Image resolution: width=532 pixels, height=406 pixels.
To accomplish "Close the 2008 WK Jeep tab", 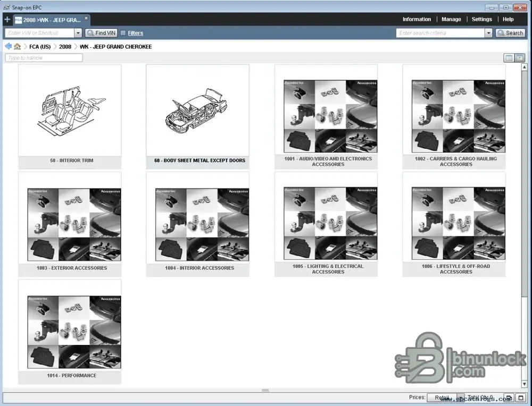I will tap(86, 18).
